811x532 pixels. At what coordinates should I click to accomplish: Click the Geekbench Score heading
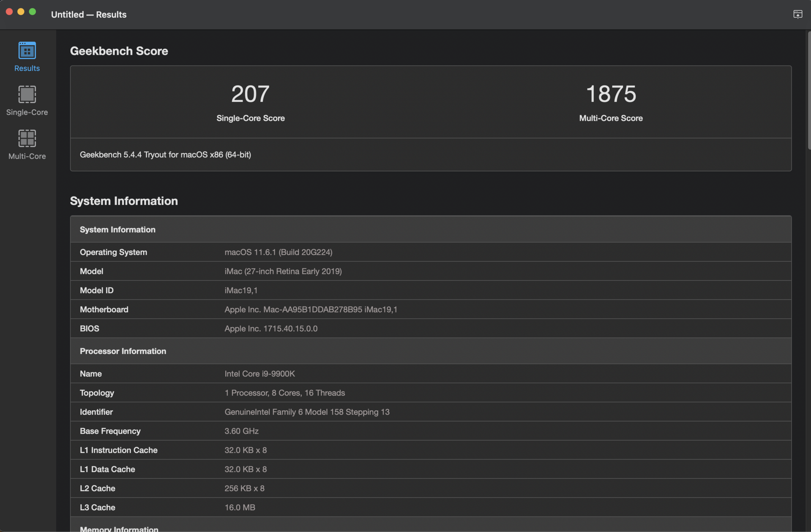click(x=119, y=51)
